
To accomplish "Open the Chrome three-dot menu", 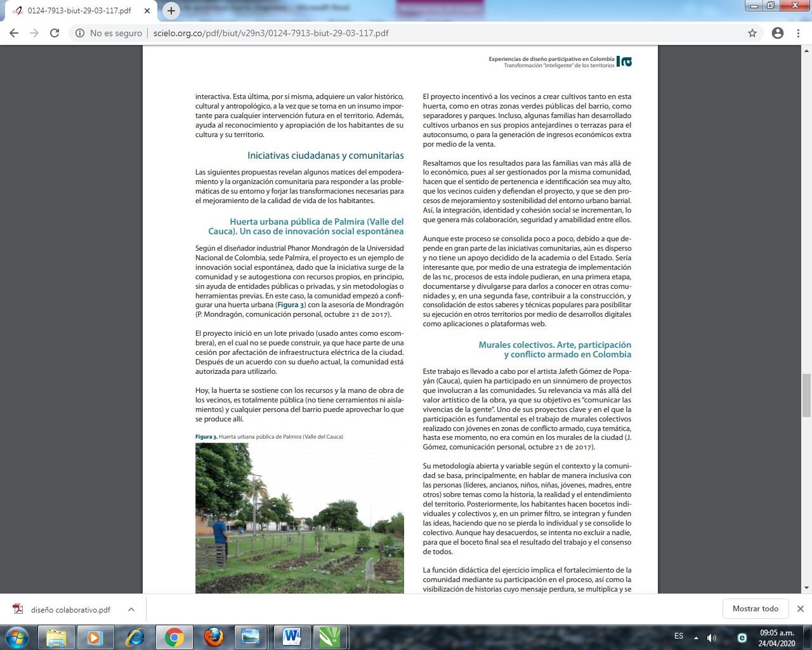I will 798,33.
